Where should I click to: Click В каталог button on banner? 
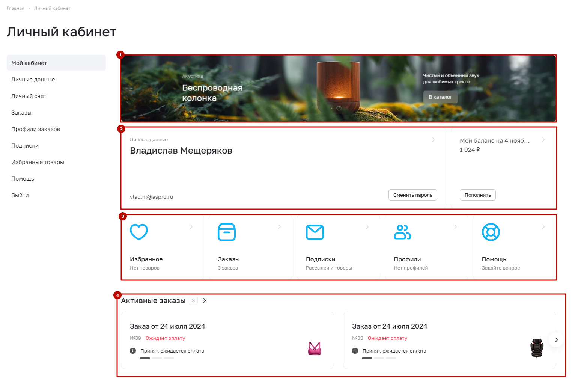(440, 97)
